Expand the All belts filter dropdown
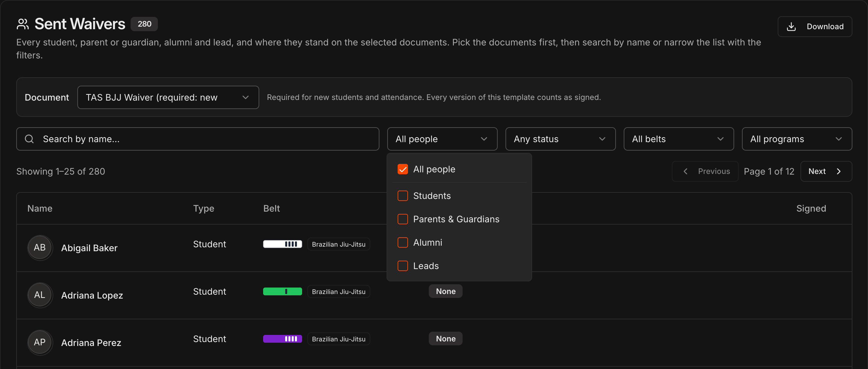 point(679,139)
